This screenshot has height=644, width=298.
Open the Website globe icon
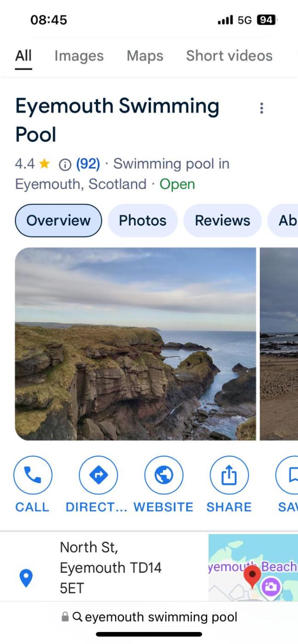[x=164, y=475]
